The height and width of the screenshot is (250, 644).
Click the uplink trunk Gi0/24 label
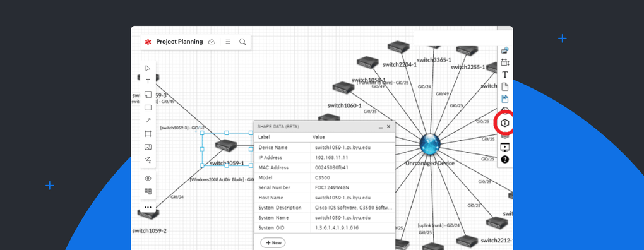(x=438, y=225)
